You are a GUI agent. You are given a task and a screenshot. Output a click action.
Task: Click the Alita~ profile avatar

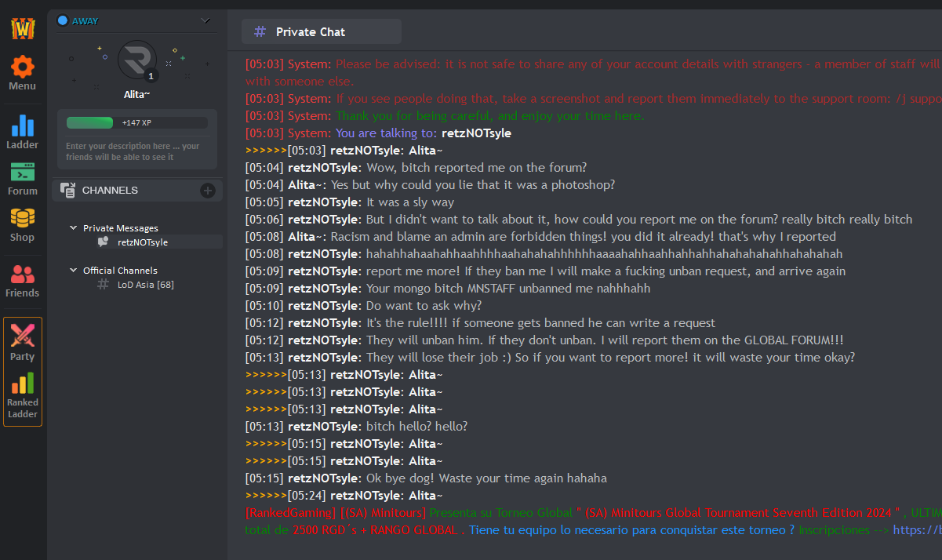pyautogui.click(x=137, y=60)
